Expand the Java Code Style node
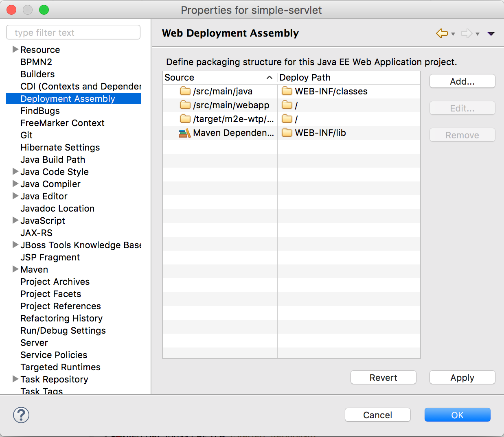 [x=15, y=171]
